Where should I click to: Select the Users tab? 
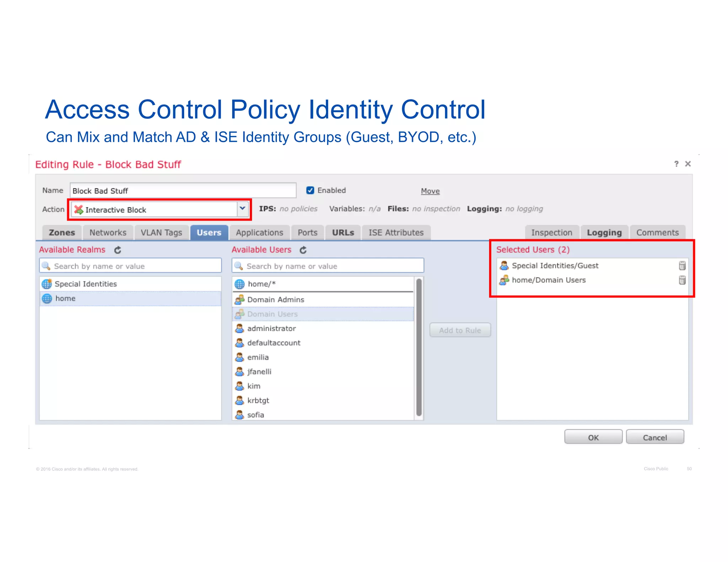click(x=209, y=233)
